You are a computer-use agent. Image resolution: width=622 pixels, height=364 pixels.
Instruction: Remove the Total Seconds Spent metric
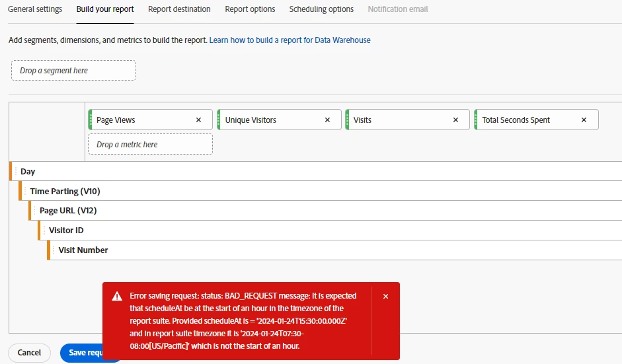tap(584, 120)
